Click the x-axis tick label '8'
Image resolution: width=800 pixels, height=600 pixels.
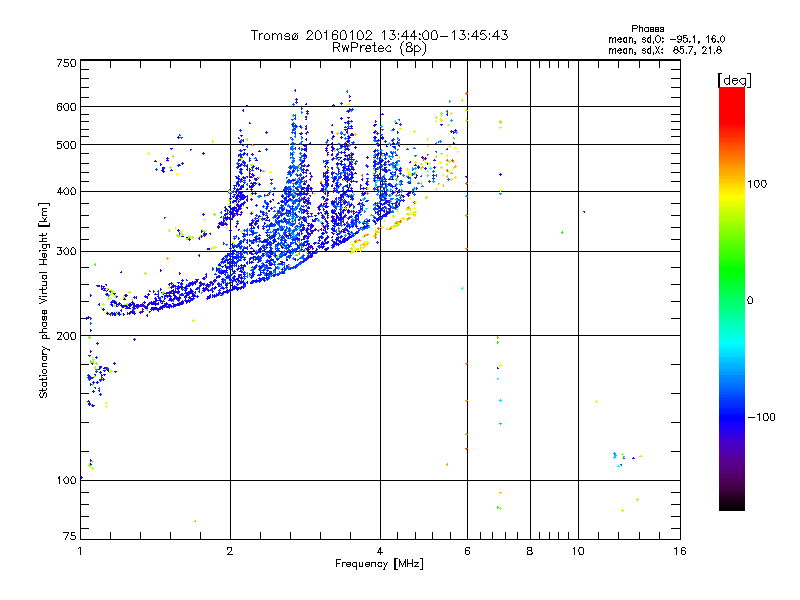coord(530,551)
